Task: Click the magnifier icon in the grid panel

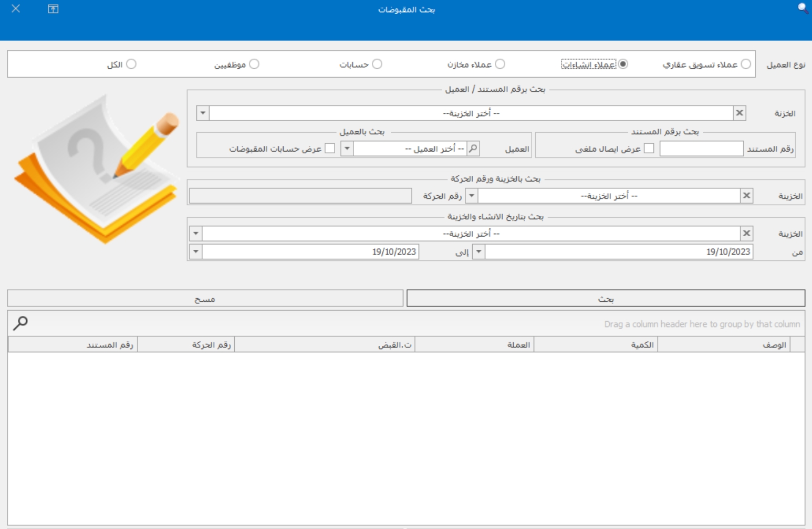Action: (20, 323)
